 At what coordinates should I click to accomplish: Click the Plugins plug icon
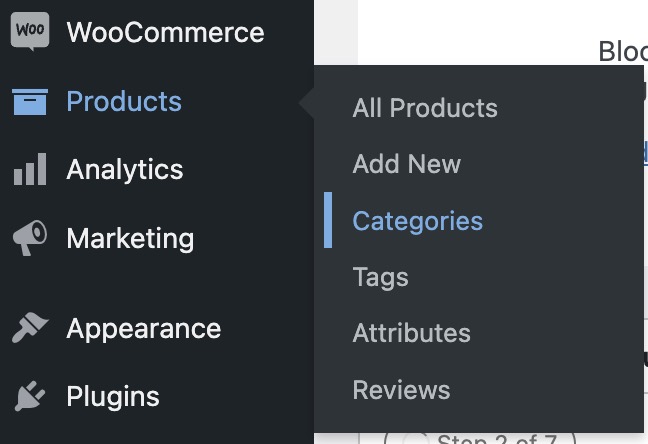[30, 396]
